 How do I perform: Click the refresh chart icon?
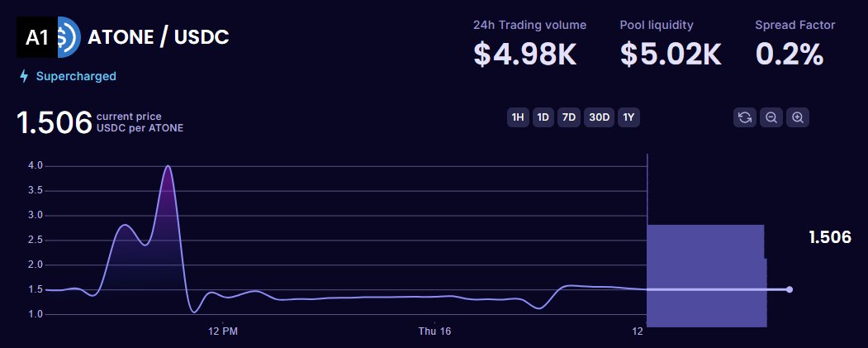(x=745, y=117)
